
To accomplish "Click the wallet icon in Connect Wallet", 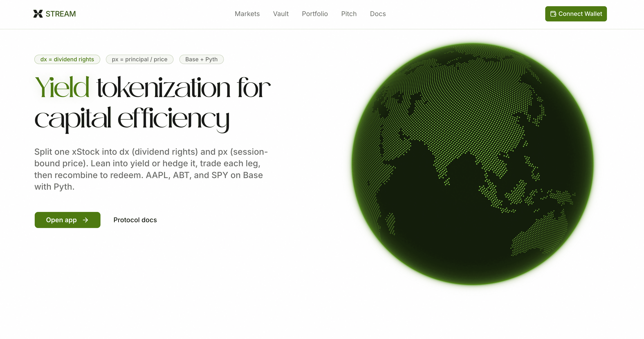I will pos(553,14).
